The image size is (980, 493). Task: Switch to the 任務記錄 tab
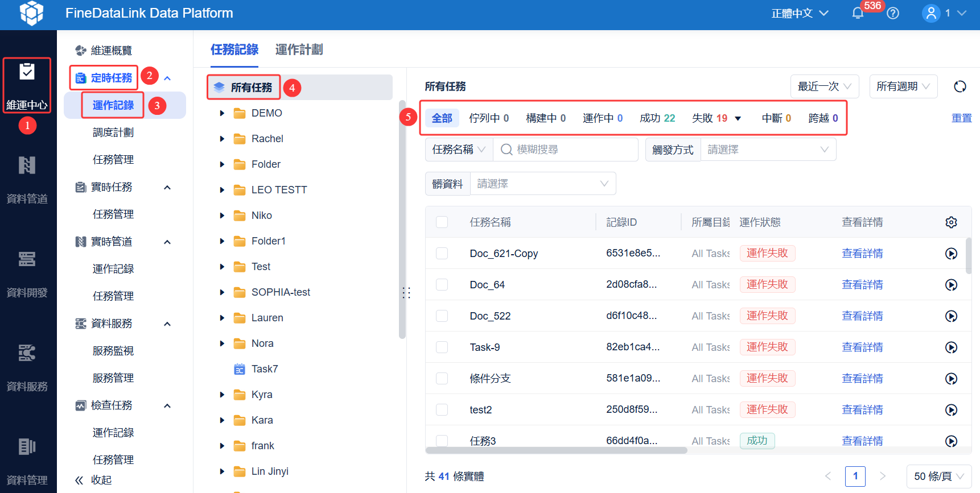point(234,50)
